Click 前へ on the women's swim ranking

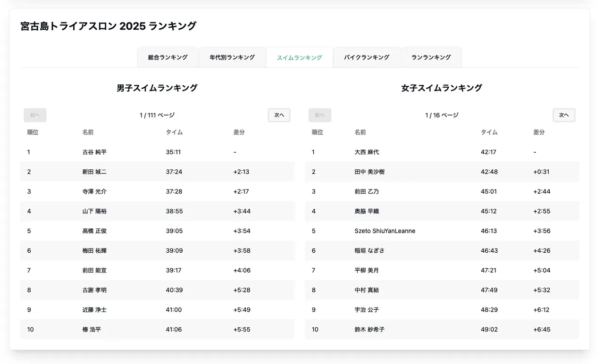tap(320, 115)
